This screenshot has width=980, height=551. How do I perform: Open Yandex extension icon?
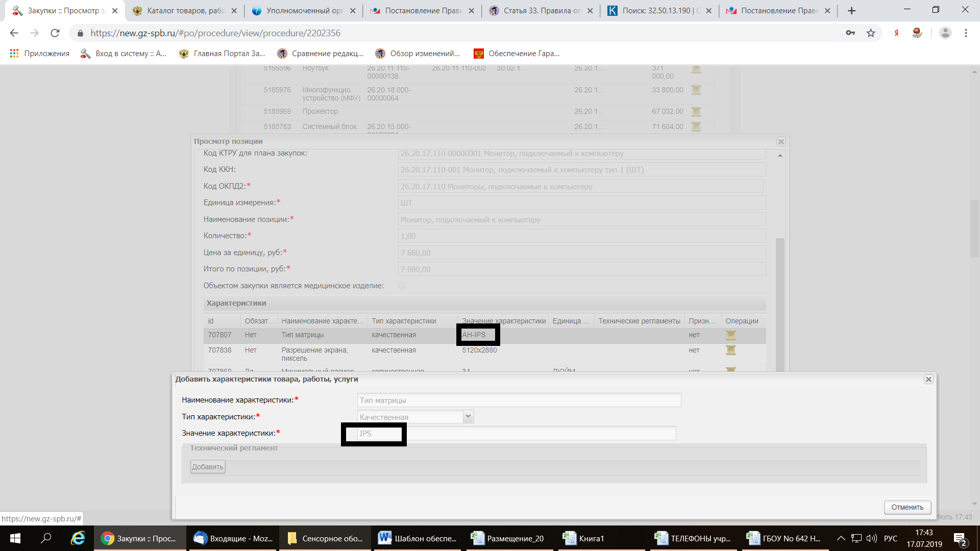[896, 33]
